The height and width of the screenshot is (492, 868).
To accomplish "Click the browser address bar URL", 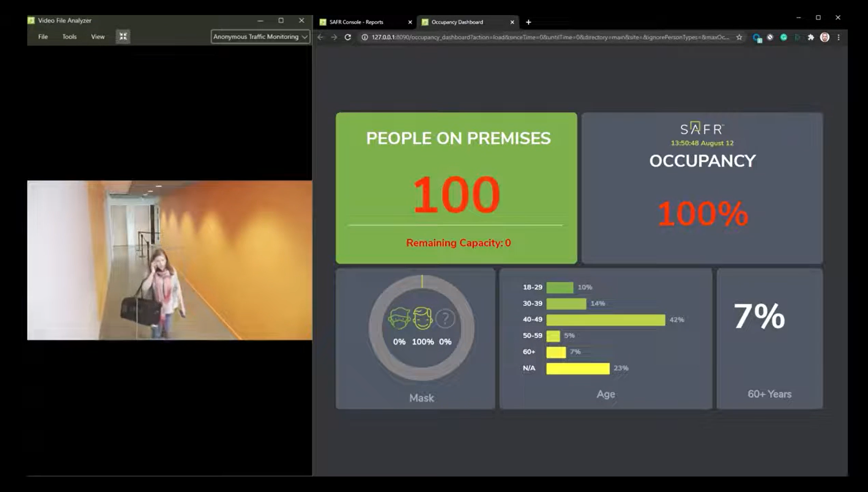I will (547, 37).
